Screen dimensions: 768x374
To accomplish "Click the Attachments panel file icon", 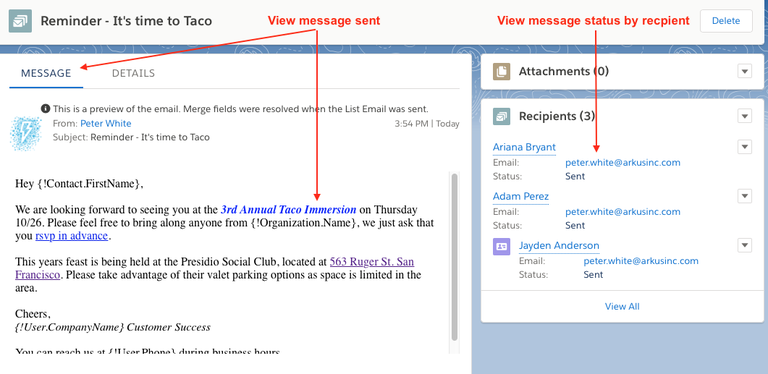I will point(501,71).
